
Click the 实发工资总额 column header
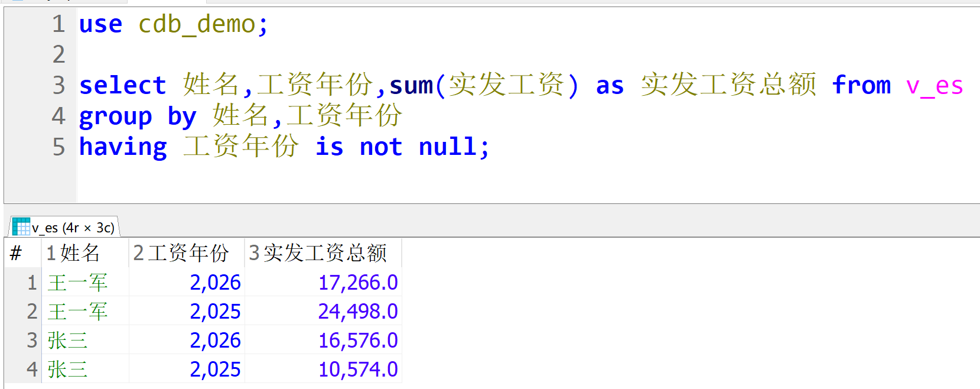[324, 253]
